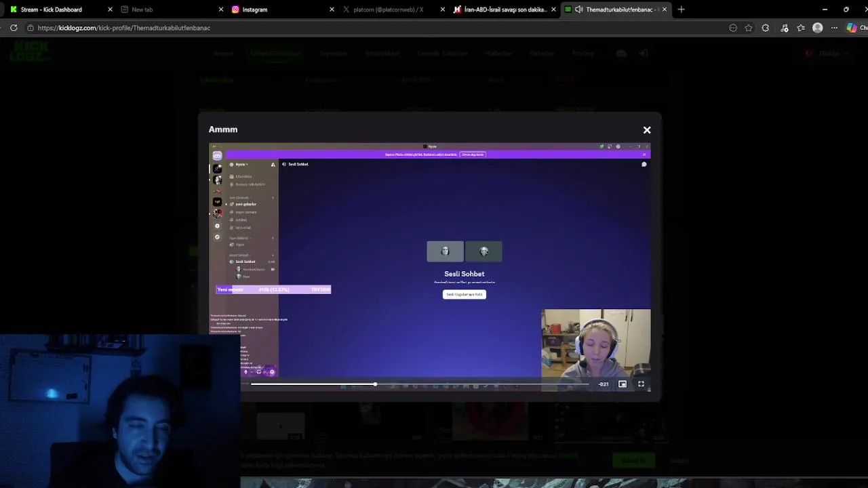Open the Settings and more menu
The image size is (868, 488).
click(834, 28)
